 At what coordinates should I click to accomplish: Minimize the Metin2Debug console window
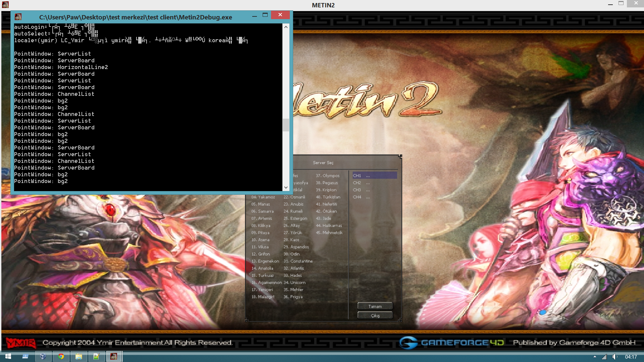[255, 15]
